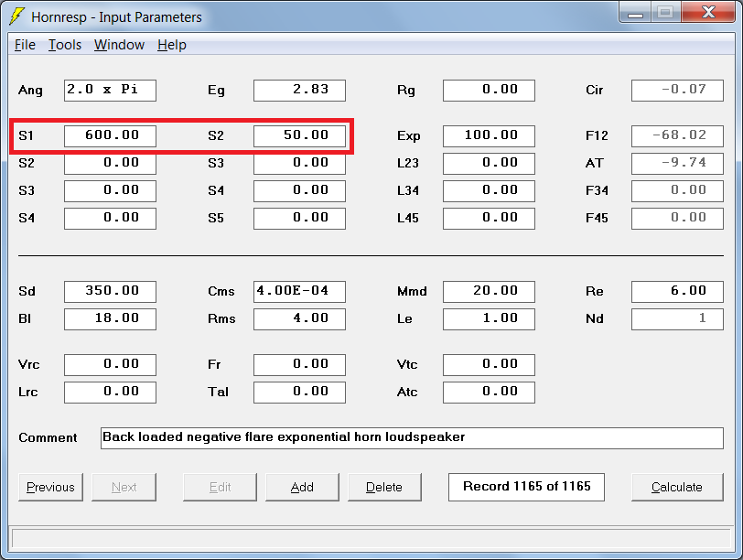Click the Cms field showing 4.00E-04
Screen dimensions: 743x560
[299, 291]
